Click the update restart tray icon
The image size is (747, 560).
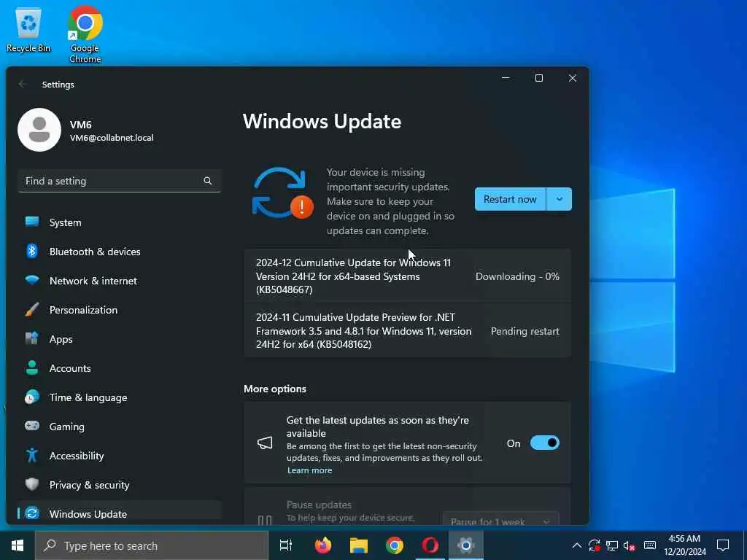click(595, 545)
